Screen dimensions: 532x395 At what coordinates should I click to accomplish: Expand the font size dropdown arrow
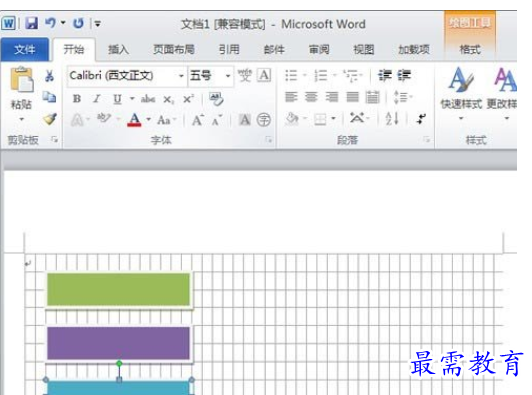point(228,75)
